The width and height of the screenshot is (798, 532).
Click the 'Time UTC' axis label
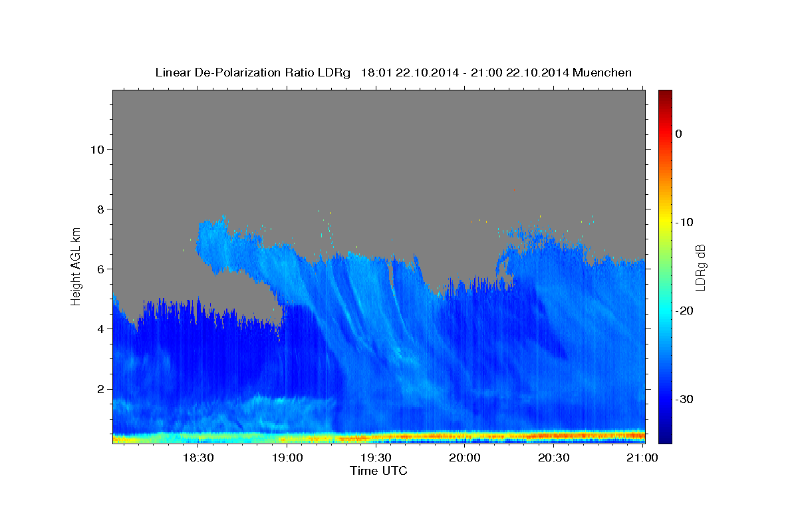pos(378,471)
